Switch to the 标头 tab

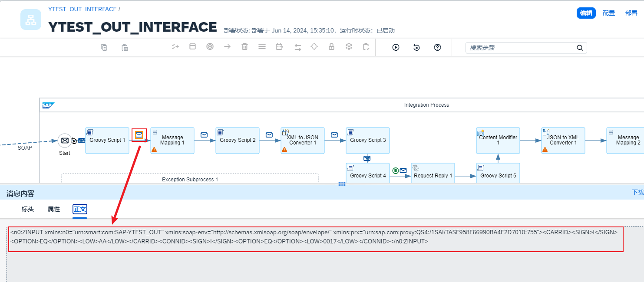[28, 209]
